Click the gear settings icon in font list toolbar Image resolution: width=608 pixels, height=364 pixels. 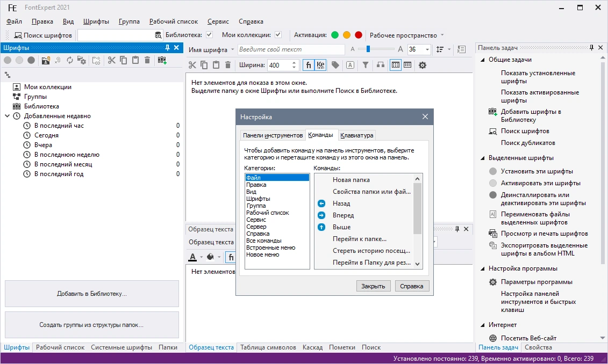click(423, 65)
